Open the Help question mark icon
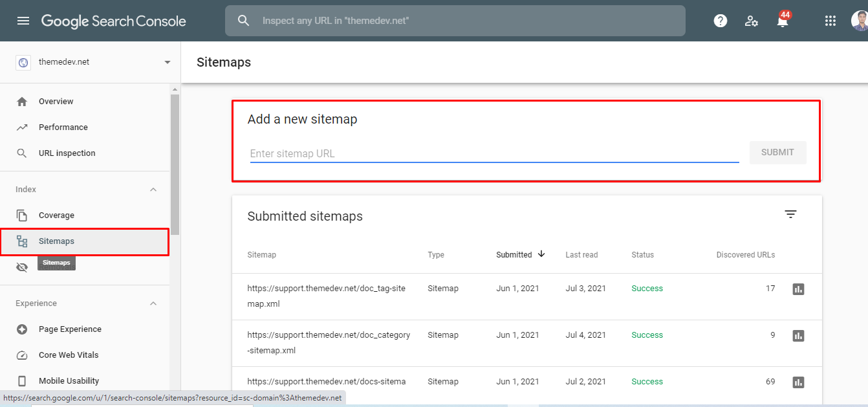The image size is (868, 407). (x=721, y=21)
